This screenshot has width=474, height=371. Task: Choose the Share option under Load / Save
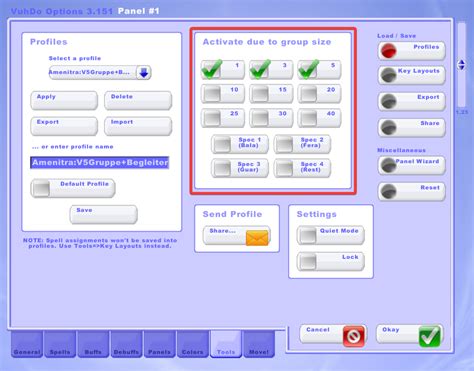click(x=412, y=127)
